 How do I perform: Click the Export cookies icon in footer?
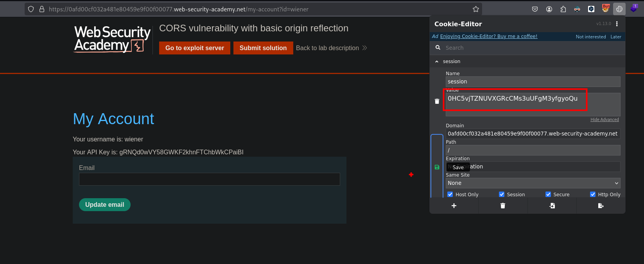coord(601,206)
